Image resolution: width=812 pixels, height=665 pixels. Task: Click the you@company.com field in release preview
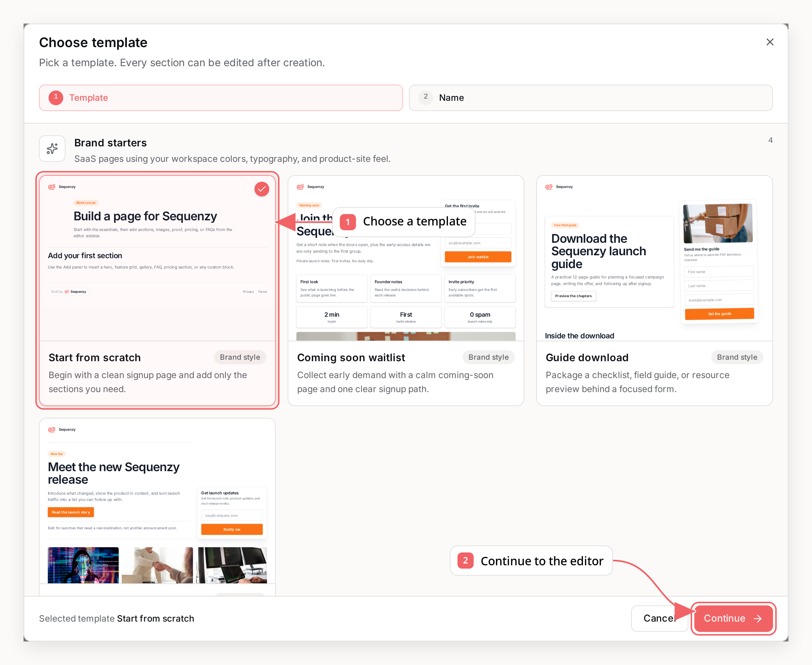[x=232, y=515]
